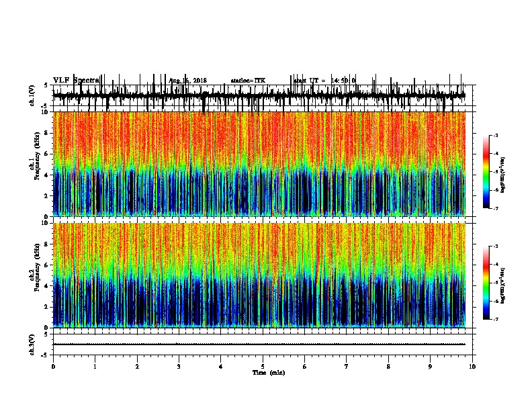Click the ch.1 color bar '-7' value

pyautogui.click(x=495, y=208)
